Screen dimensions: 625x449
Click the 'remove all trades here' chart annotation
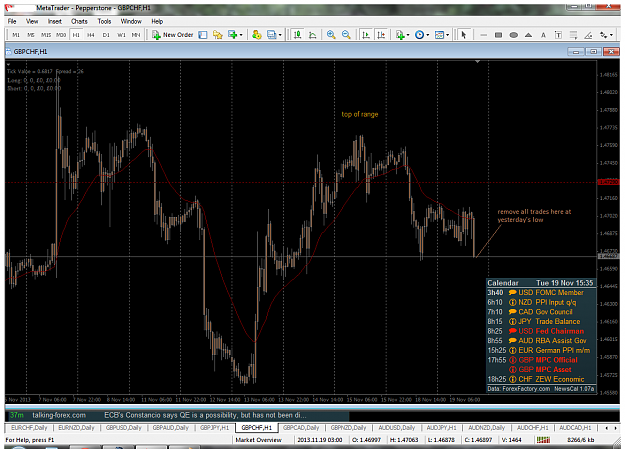click(x=534, y=216)
